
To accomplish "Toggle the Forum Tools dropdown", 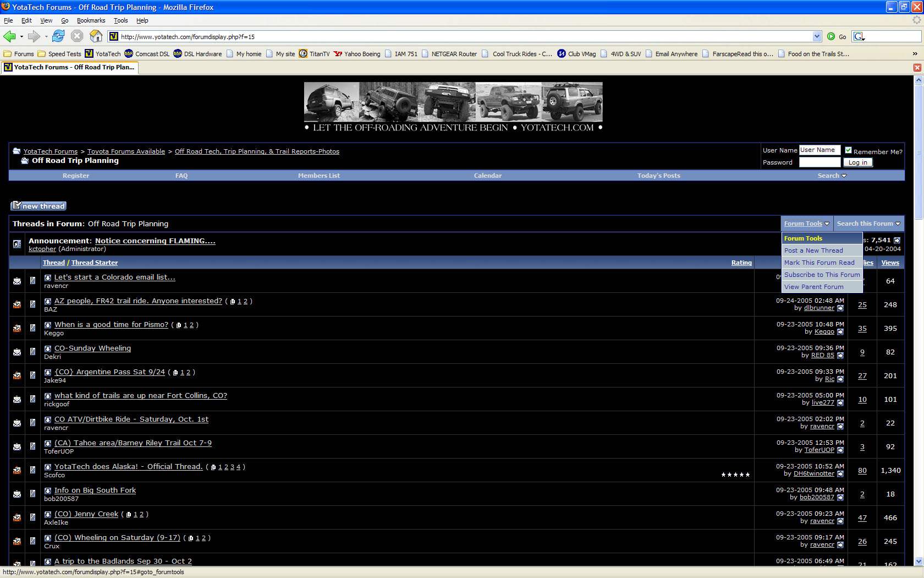I will point(807,223).
